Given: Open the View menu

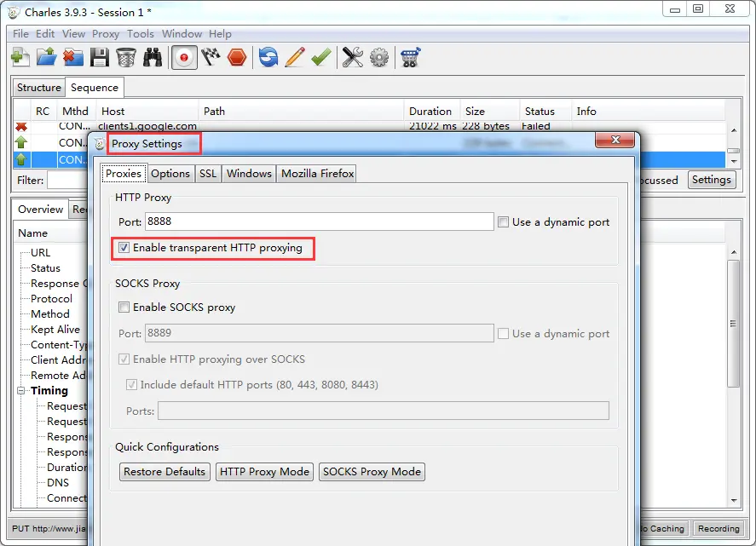Looking at the screenshot, I should click(73, 34).
